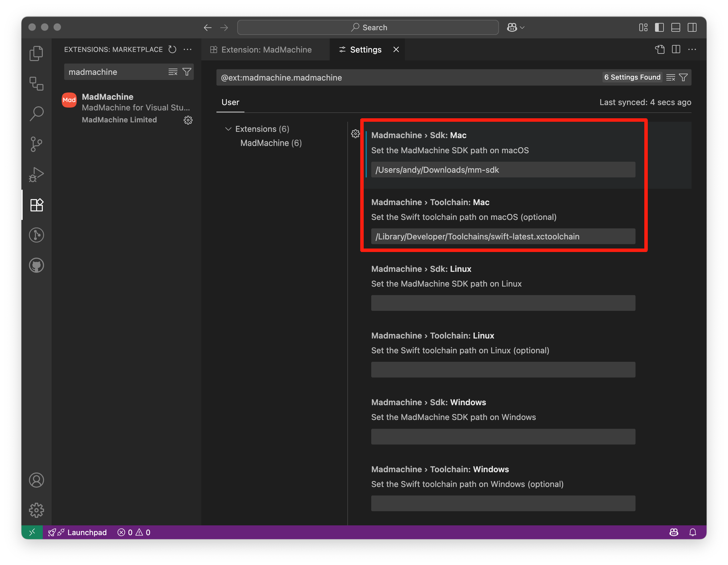The width and height of the screenshot is (728, 565).
Task: Open notifications bell in status bar
Action: pos(692,532)
